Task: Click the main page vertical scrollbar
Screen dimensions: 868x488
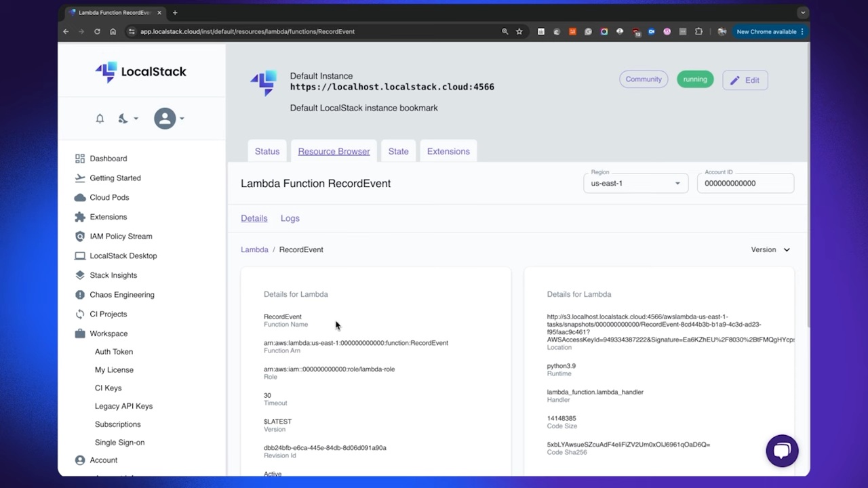Action: [x=807, y=186]
